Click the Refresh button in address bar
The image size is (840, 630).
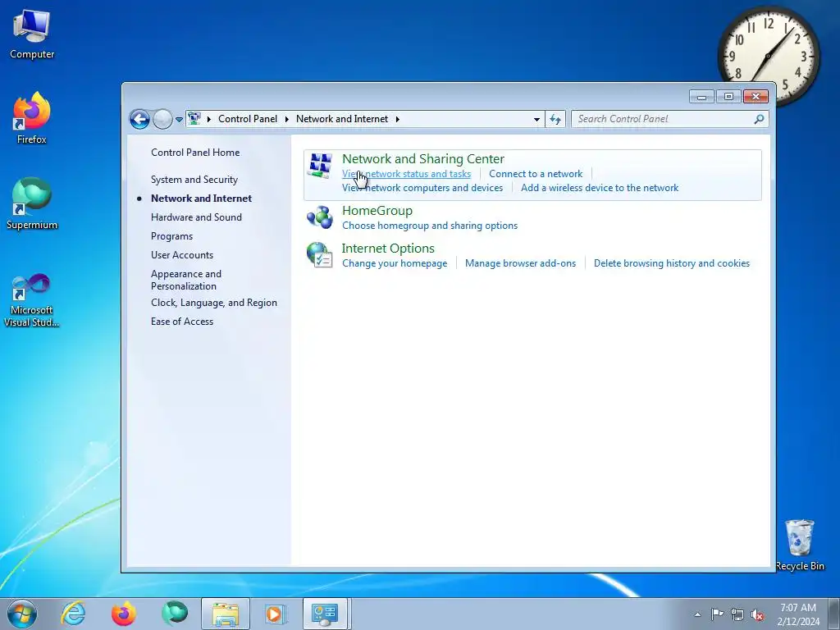click(x=555, y=119)
